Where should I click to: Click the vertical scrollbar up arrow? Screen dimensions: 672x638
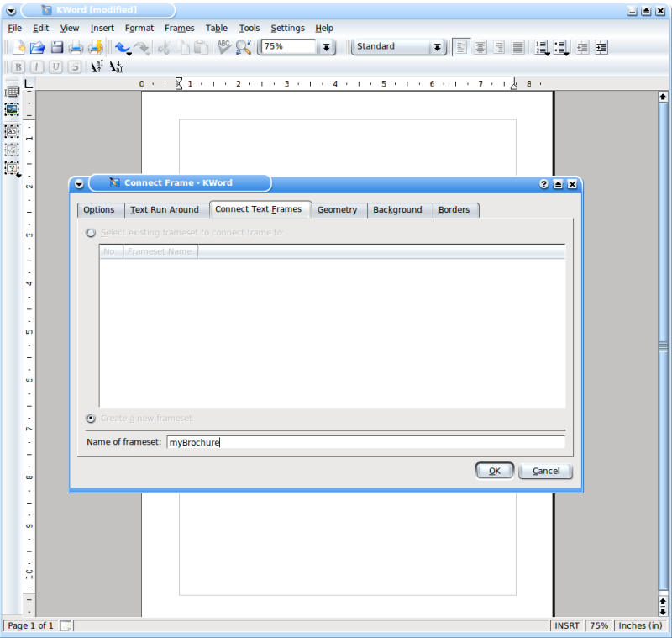[663, 97]
